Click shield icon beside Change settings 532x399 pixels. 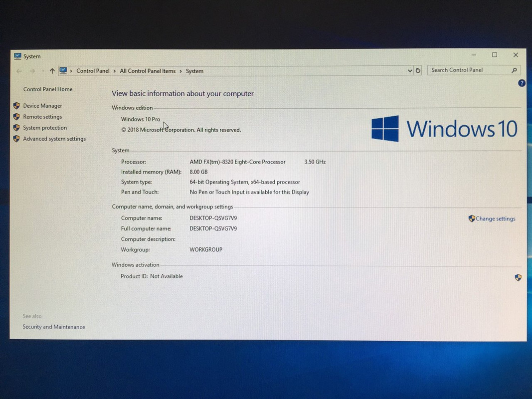pyautogui.click(x=472, y=218)
